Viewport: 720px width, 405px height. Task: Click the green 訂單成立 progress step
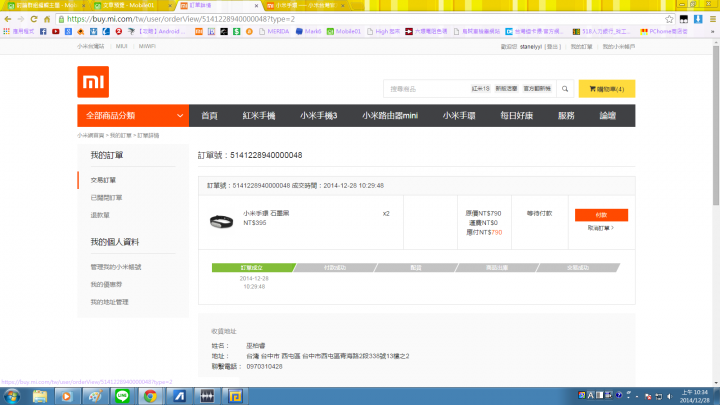pyautogui.click(x=253, y=268)
